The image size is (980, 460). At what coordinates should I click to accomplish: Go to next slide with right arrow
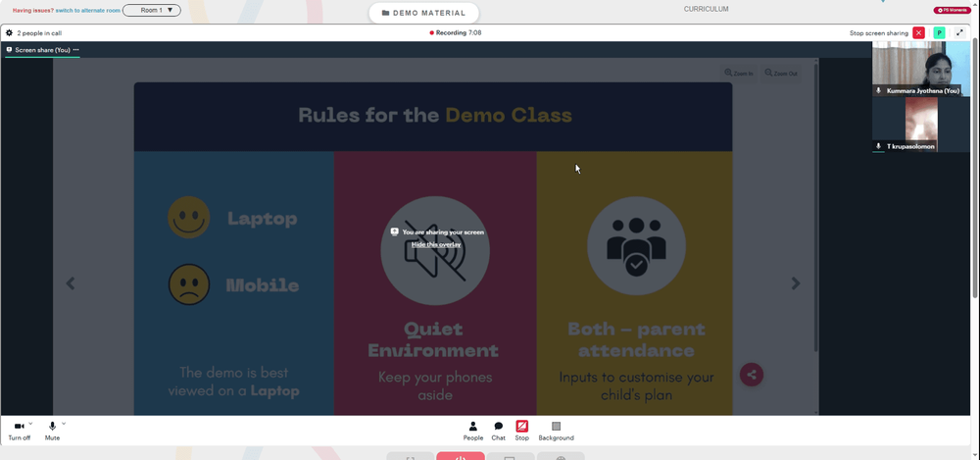click(796, 283)
